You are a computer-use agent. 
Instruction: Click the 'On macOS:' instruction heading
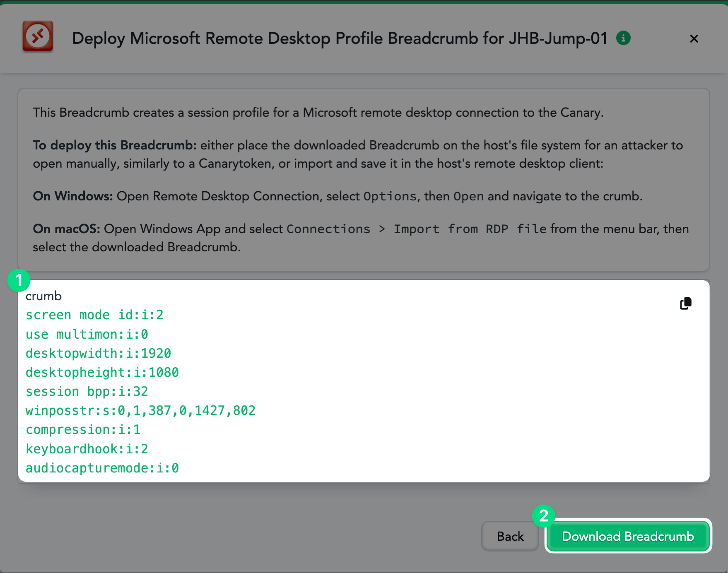pos(66,229)
